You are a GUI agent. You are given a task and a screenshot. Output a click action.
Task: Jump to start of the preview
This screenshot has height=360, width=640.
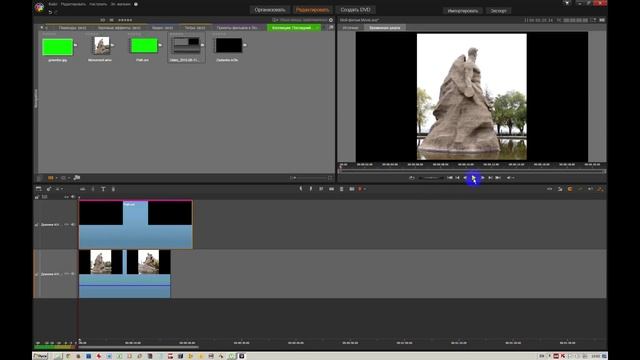click(x=450, y=178)
